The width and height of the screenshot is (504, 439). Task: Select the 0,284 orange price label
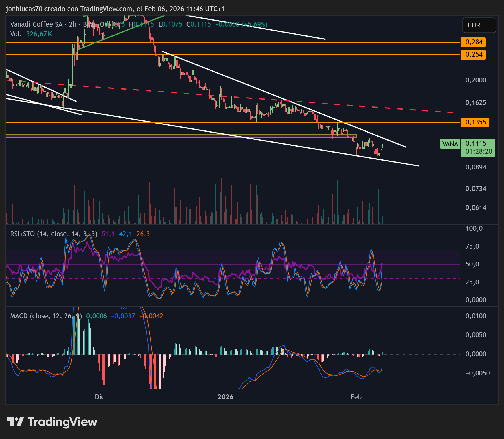473,42
